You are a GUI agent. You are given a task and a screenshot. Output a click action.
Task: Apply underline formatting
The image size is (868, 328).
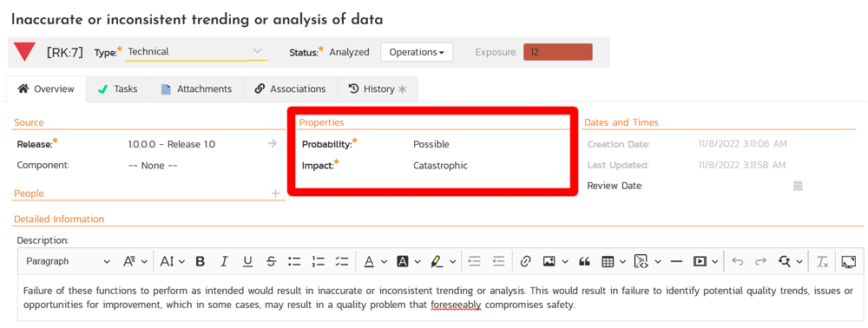pos(247,262)
